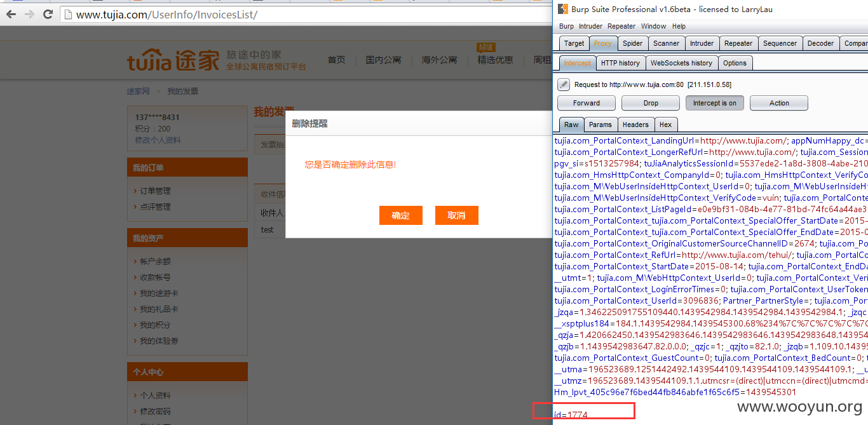
Task: Select the Params view tab
Action: click(600, 125)
